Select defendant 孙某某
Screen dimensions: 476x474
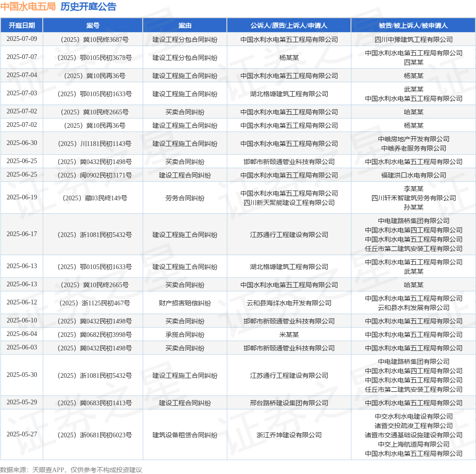pos(413,207)
